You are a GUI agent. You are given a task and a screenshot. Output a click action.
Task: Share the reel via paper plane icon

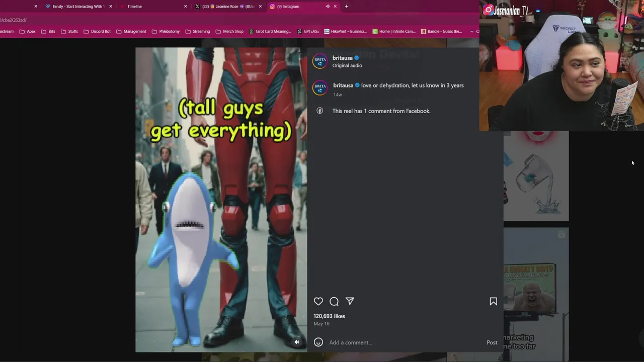click(350, 301)
